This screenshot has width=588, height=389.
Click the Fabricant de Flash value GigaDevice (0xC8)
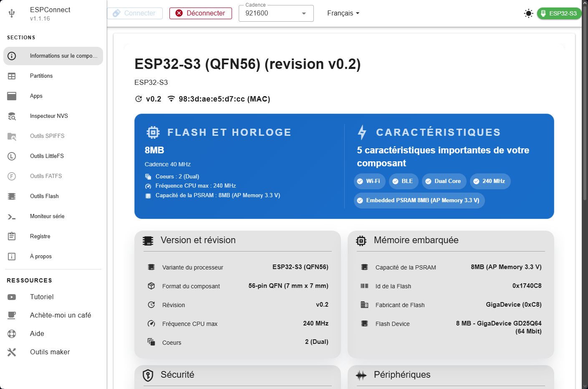514,305
